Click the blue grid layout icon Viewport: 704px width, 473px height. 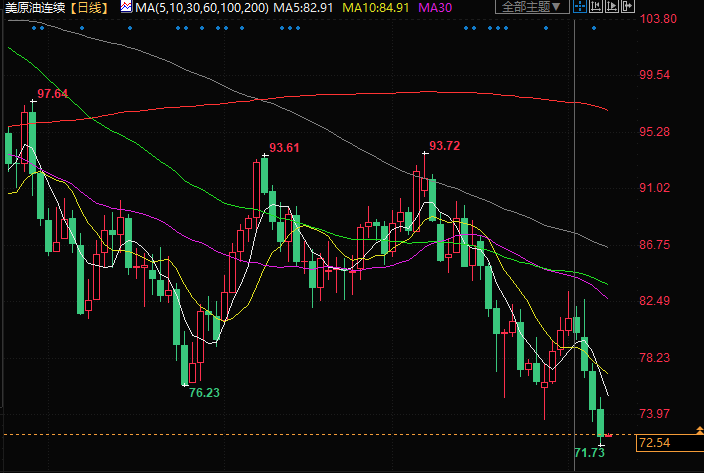582,7
